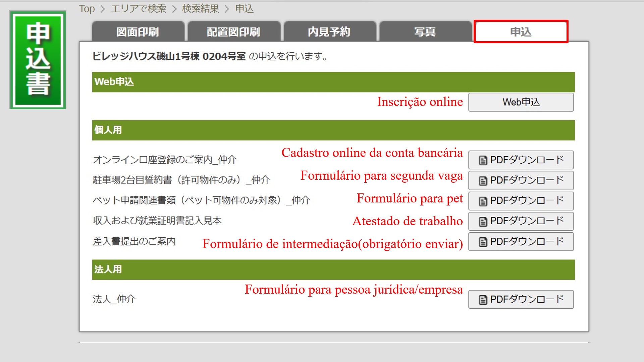Download PDF for ペット申請関連書類
The height and width of the screenshot is (362, 644).
521,201
